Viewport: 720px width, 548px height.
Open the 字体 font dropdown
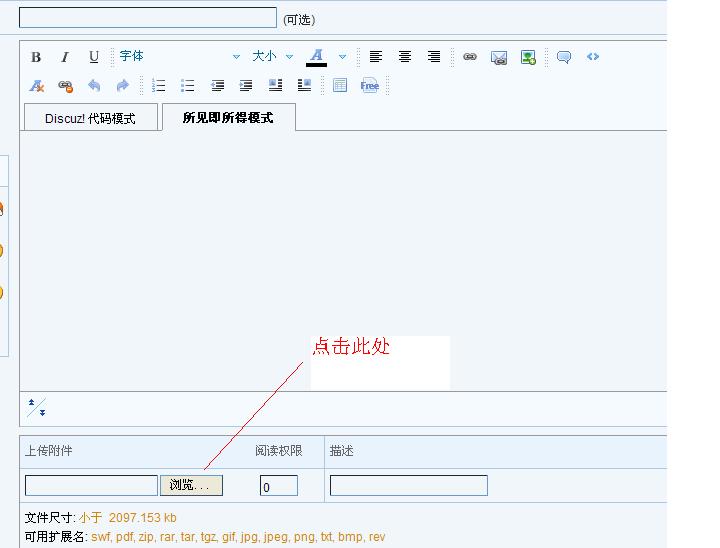point(179,56)
